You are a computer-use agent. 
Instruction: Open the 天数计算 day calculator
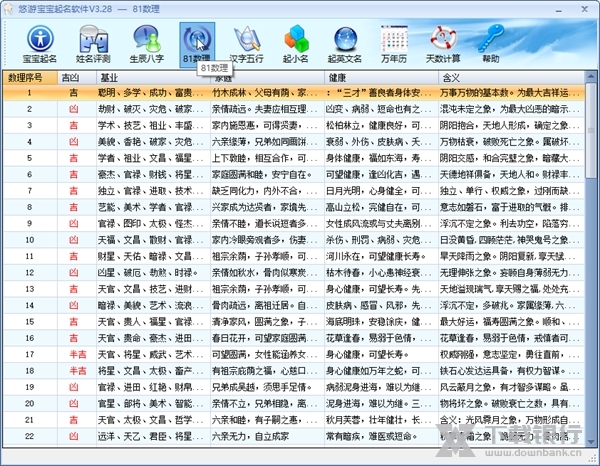[443, 44]
